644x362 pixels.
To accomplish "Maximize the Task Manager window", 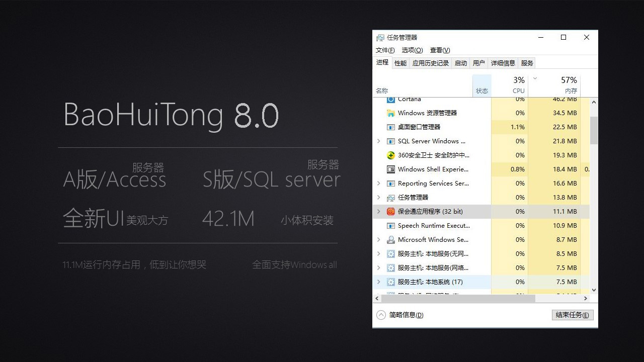I will pyautogui.click(x=563, y=37).
